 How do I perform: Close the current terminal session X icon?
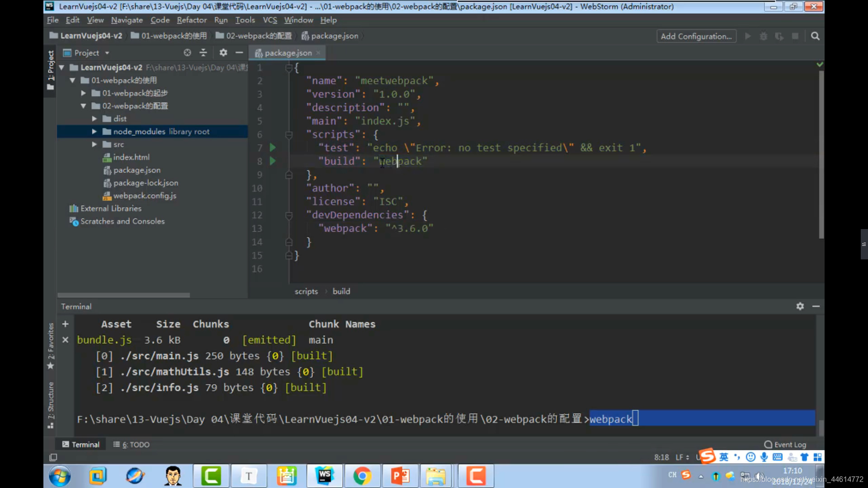(x=66, y=340)
